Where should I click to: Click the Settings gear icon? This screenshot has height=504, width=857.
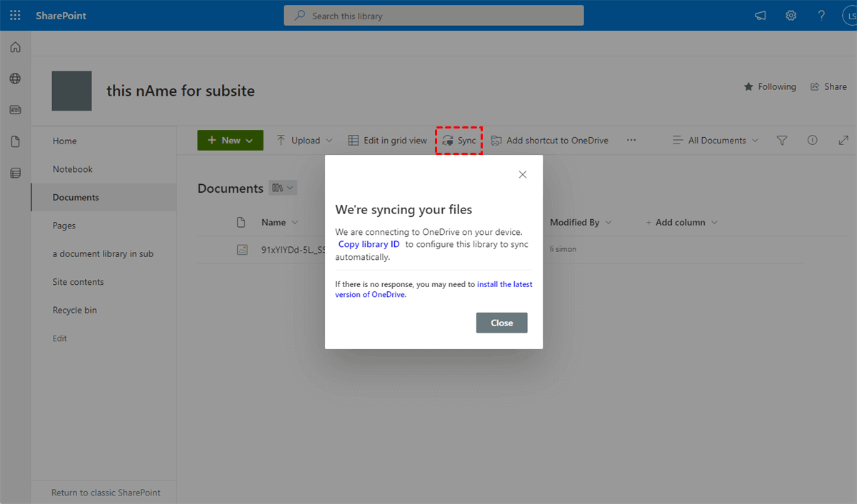pos(791,15)
